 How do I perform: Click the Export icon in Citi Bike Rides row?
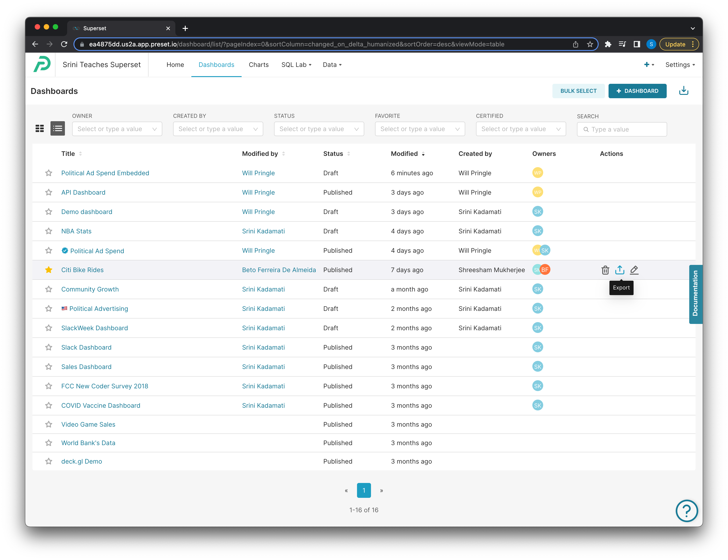(620, 270)
